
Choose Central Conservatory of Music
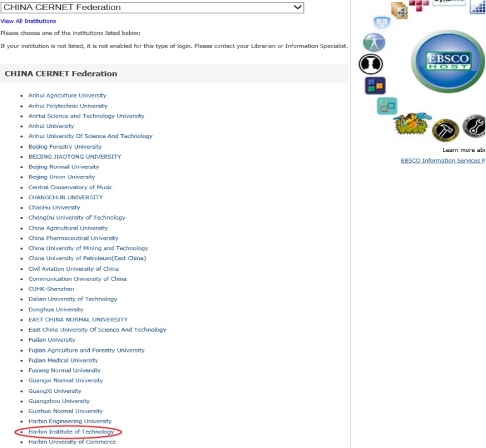point(70,187)
